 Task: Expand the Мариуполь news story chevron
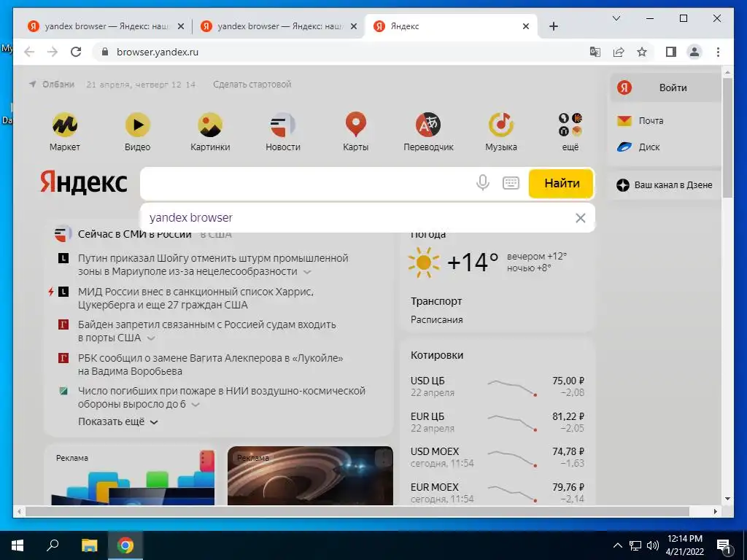[x=307, y=272]
